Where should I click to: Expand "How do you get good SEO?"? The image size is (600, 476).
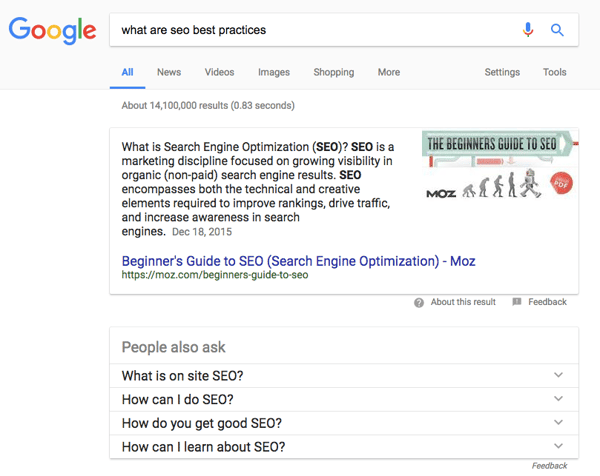[x=558, y=423]
